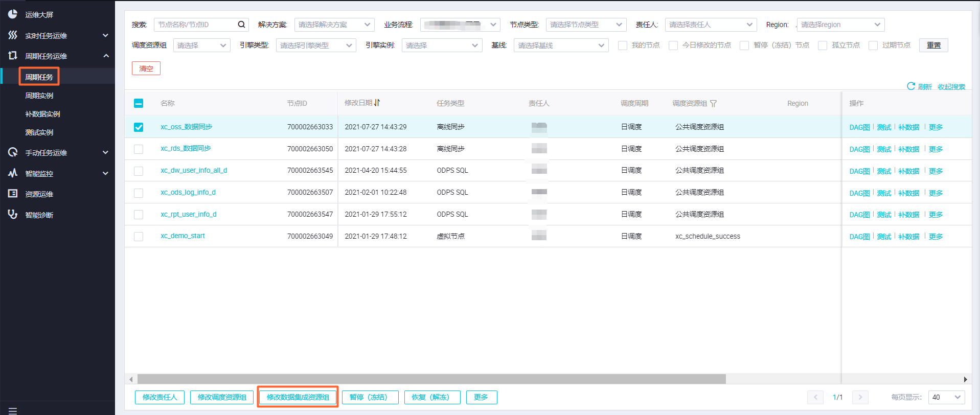
Task: Click 补数据 for xc_demo_start row
Action: coord(909,237)
